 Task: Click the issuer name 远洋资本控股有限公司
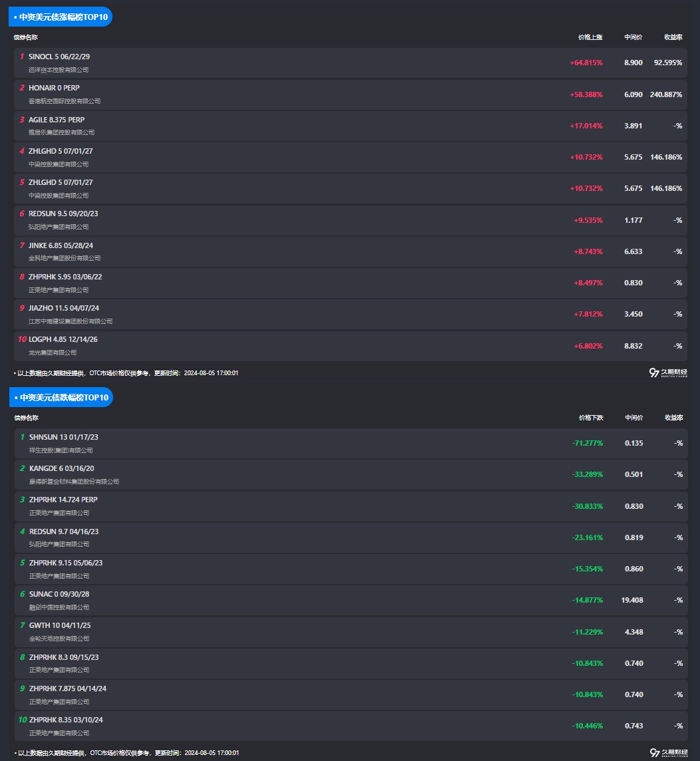59,70
